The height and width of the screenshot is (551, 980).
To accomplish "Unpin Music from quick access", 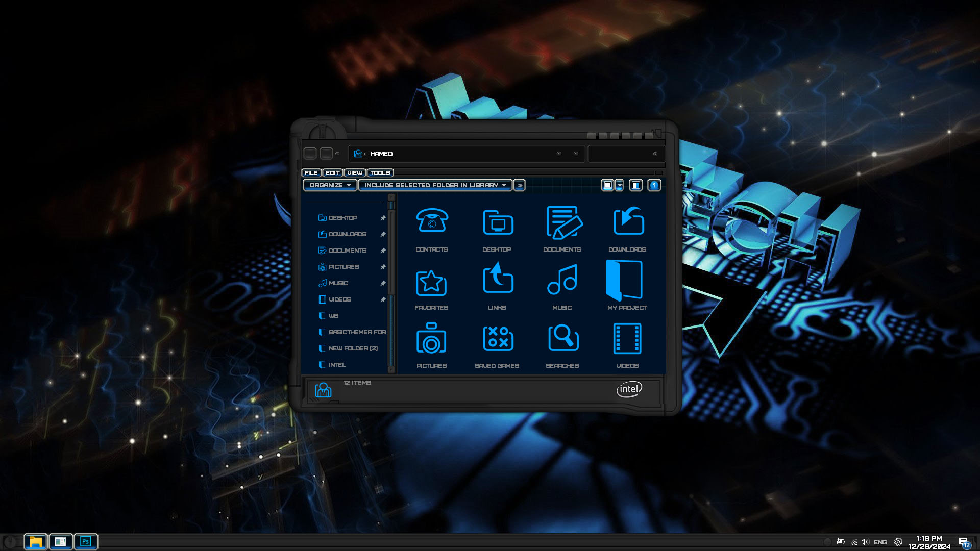I will tap(383, 283).
